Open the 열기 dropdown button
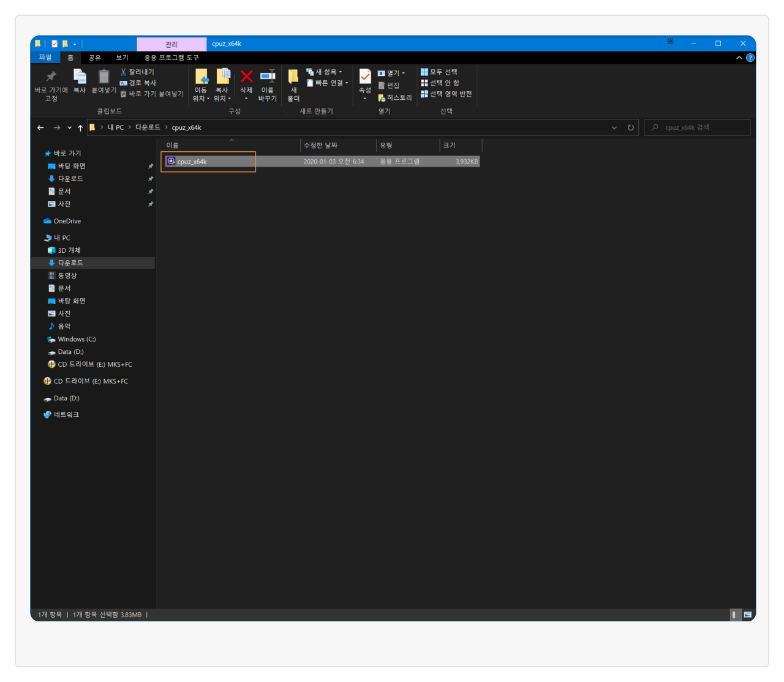 (391, 73)
